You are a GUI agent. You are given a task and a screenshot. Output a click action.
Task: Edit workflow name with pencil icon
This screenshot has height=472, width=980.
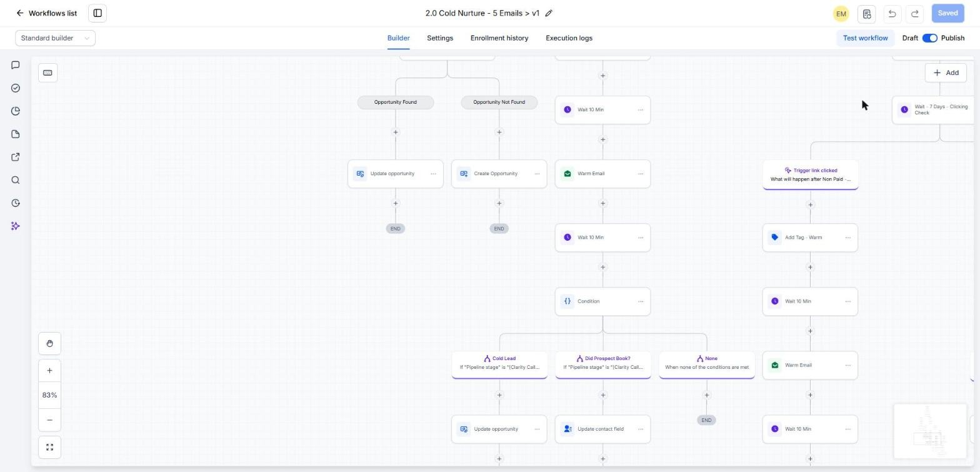pos(549,13)
